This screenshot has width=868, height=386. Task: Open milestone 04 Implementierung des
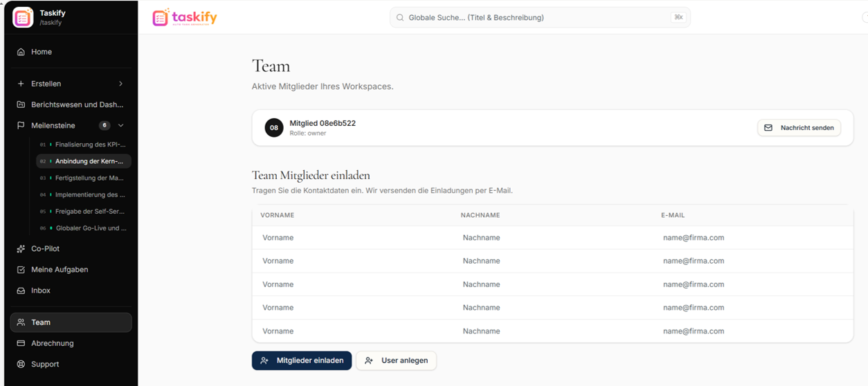point(83,194)
